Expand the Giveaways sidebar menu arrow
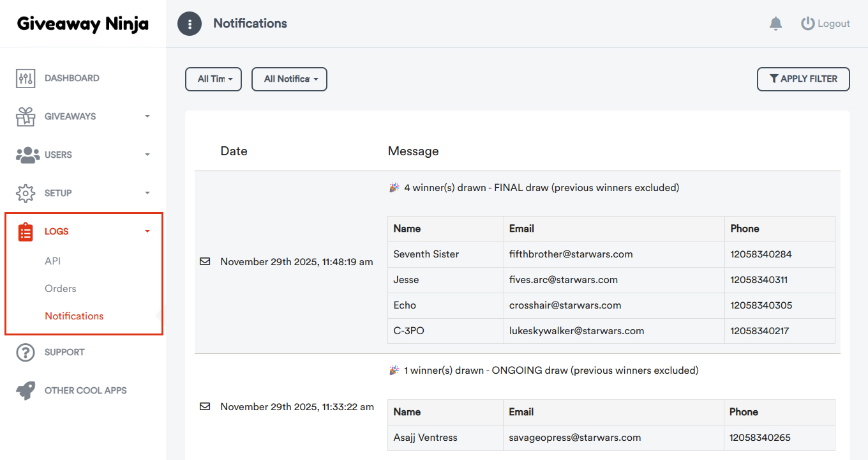Screen dimensions: 868x460 [147, 117]
